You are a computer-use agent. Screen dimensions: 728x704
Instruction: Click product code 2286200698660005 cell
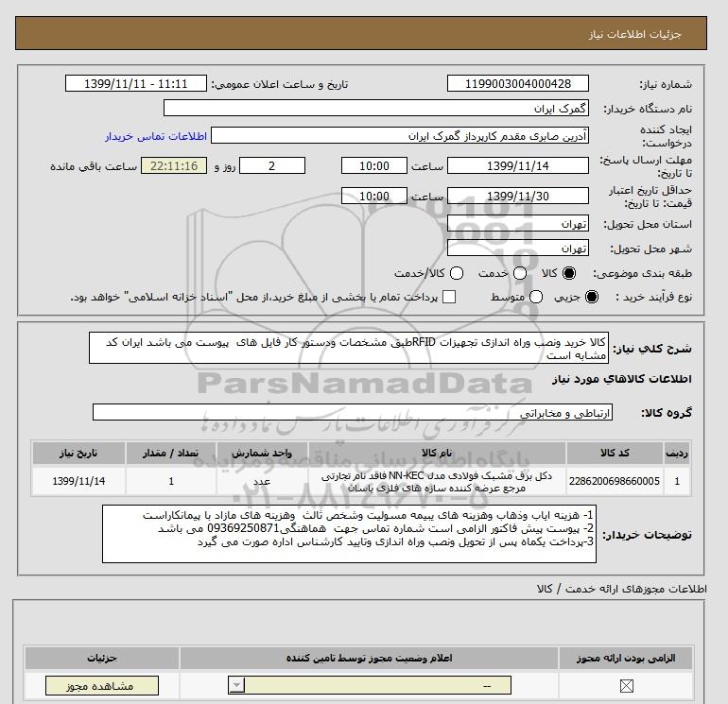615,481
